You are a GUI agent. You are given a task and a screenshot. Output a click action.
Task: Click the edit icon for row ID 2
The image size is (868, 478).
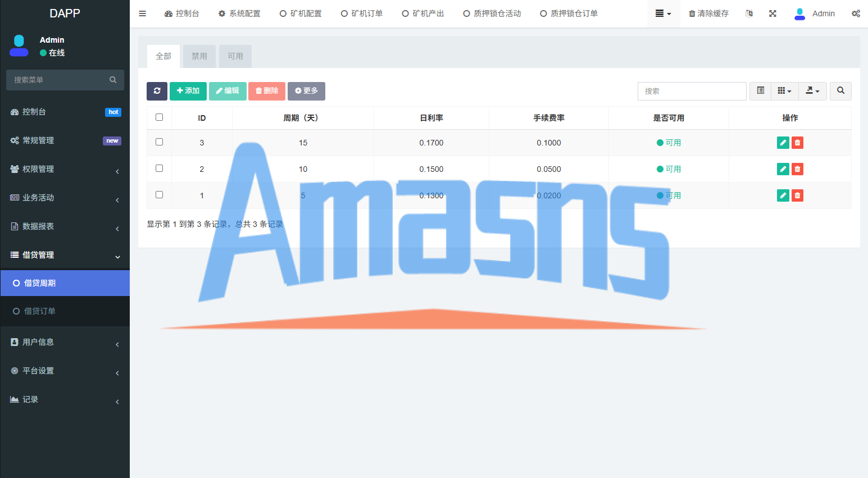(x=783, y=169)
